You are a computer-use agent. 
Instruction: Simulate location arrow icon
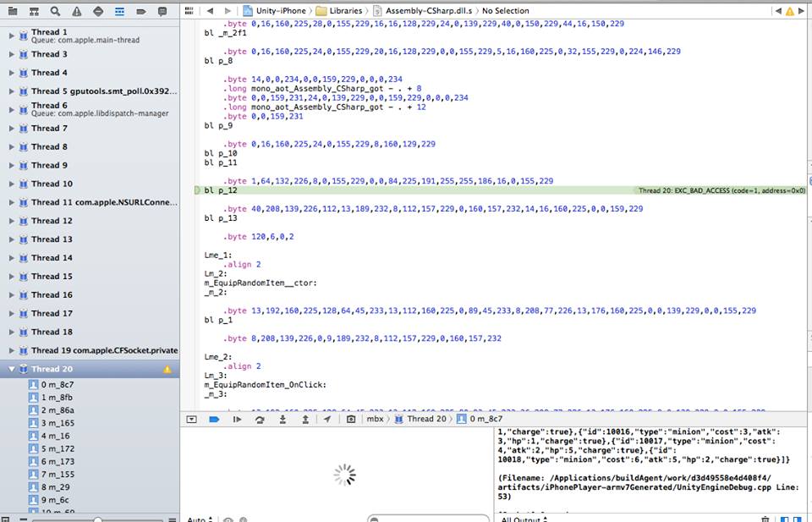(327, 419)
